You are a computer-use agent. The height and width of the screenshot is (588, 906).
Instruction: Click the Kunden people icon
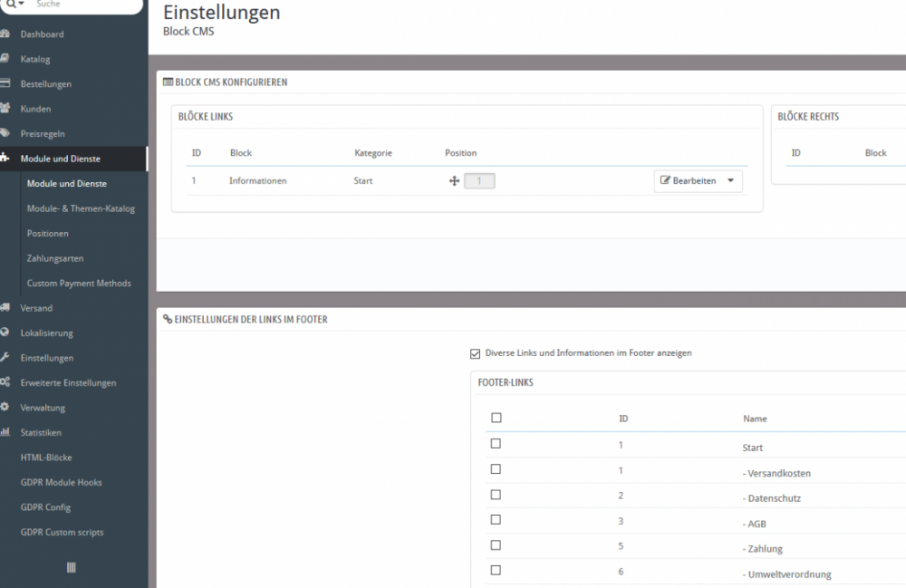pyautogui.click(x=5, y=109)
